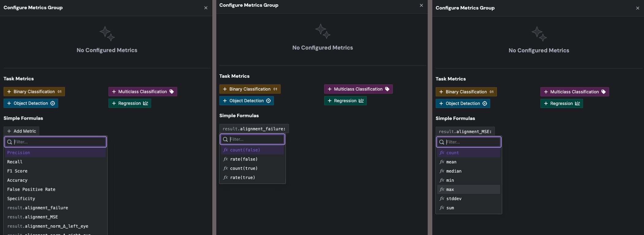The width and height of the screenshot is (644, 235).
Task: Add Multiclass Classification metrics in right panel
Action: pyautogui.click(x=575, y=92)
